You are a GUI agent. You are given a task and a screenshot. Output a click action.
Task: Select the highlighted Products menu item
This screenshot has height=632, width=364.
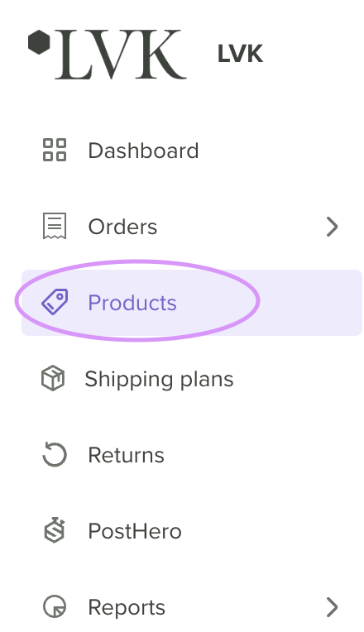(192, 303)
